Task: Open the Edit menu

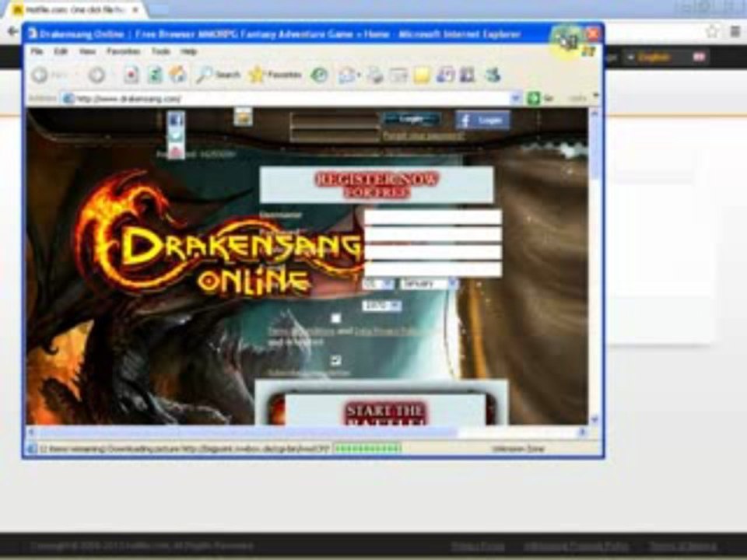Action: click(x=61, y=51)
